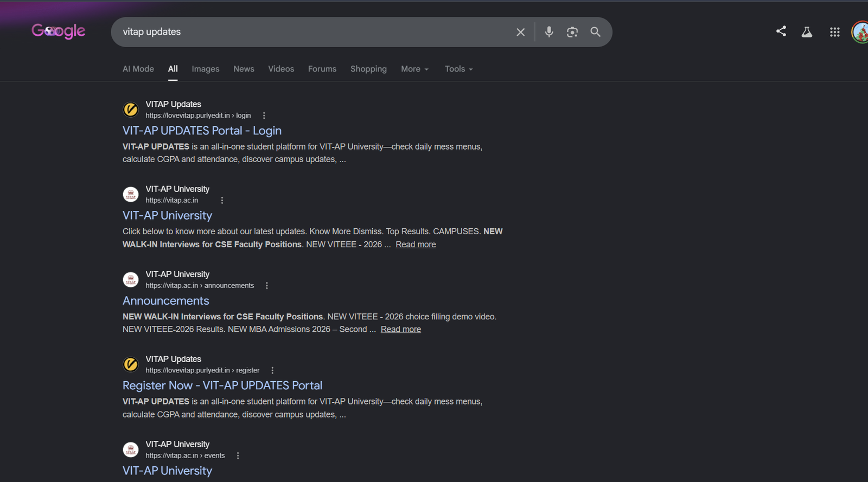Viewport: 868px width, 482px height.
Task: Open the Announcements result link
Action: [x=166, y=300]
